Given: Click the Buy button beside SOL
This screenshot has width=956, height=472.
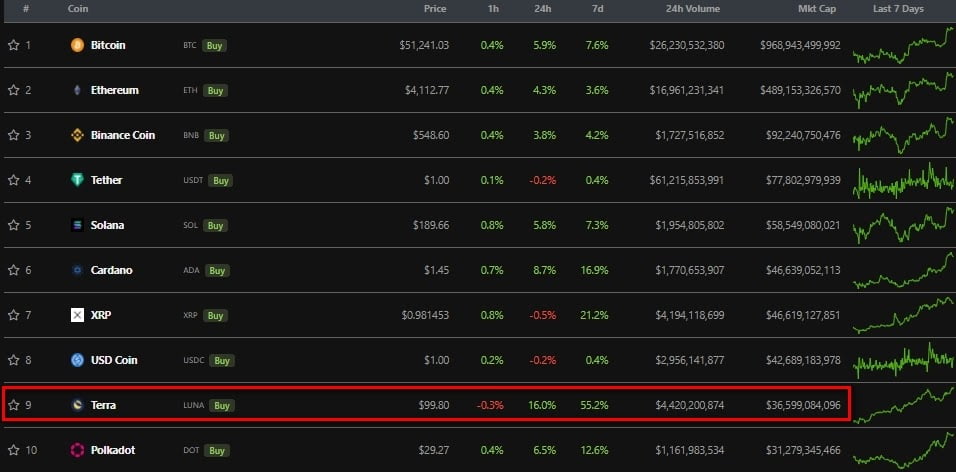Looking at the screenshot, I should tap(215, 225).
